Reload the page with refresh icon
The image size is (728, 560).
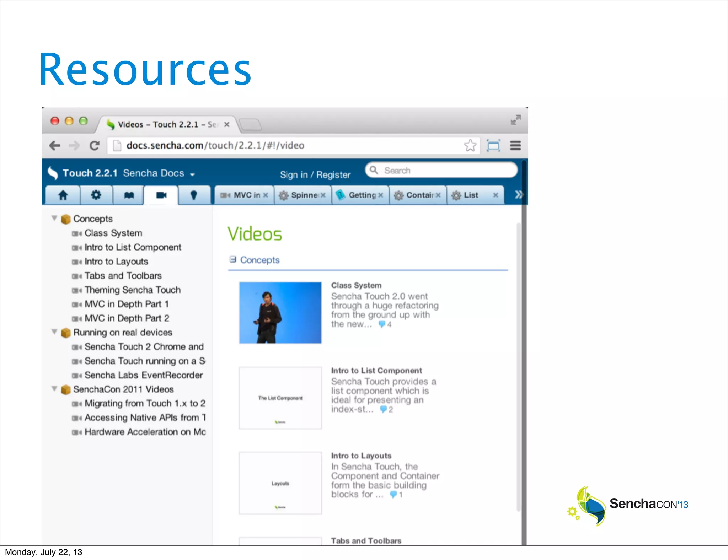(x=94, y=146)
